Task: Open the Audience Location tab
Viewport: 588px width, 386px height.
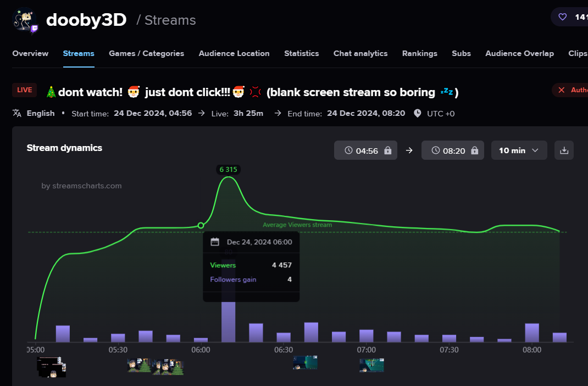Action: tap(234, 54)
